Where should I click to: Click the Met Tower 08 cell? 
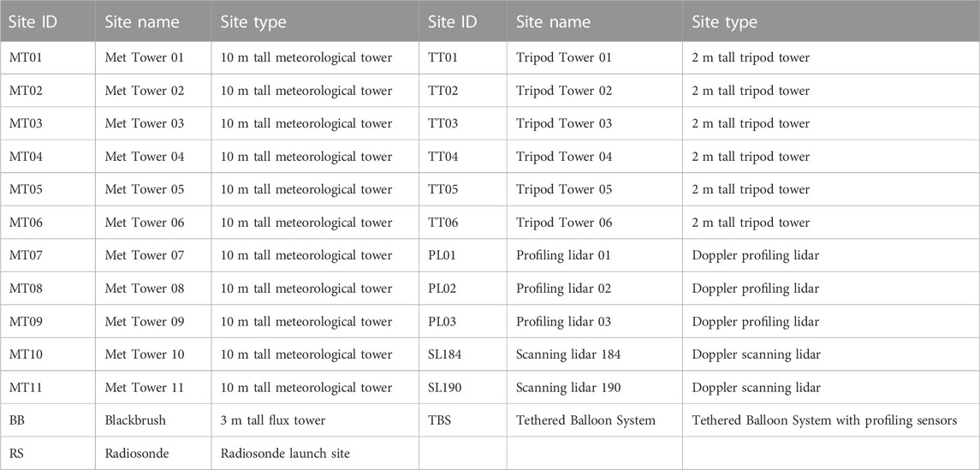(x=152, y=289)
